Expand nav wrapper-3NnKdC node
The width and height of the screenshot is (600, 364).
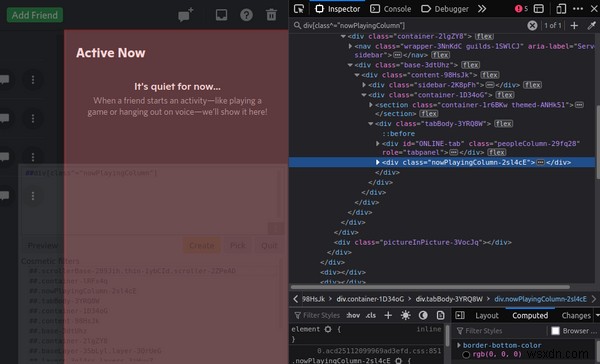click(x=350, y=46)
